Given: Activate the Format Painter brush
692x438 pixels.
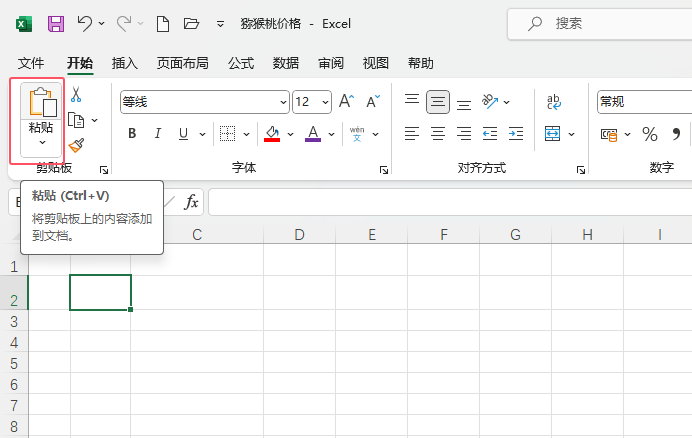Looking at the screenshot, I should (x=76, y=145).
